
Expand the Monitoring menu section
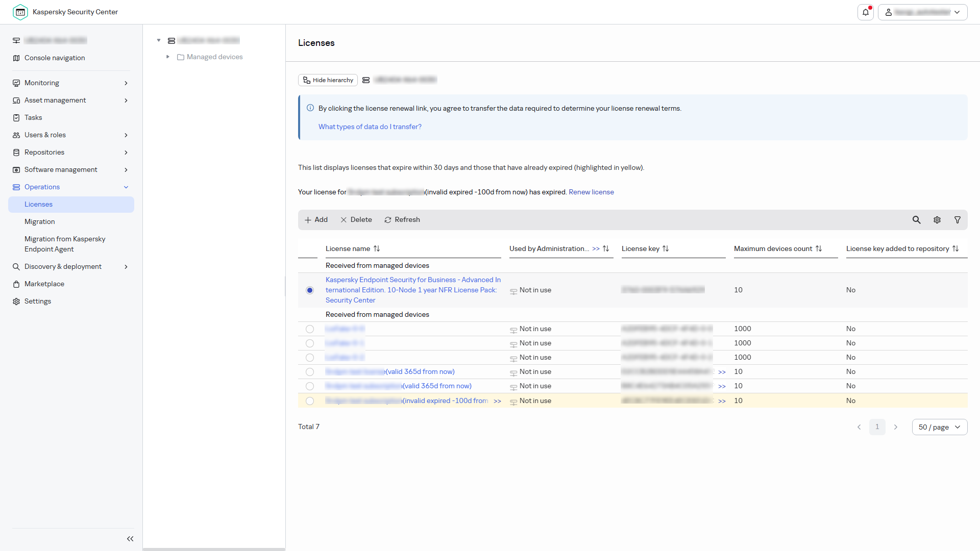point(71,83)
